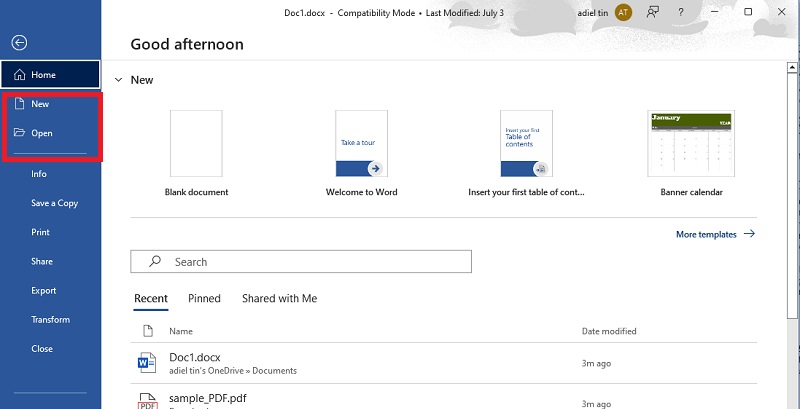Viewport: 800px width, 409px height.
Task: Switch to the Shared with Me tab
Action: [280, 298]
